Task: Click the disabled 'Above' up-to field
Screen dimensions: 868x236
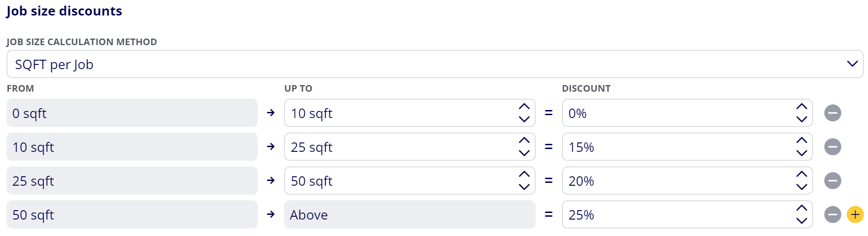Action: pos(409,214)
